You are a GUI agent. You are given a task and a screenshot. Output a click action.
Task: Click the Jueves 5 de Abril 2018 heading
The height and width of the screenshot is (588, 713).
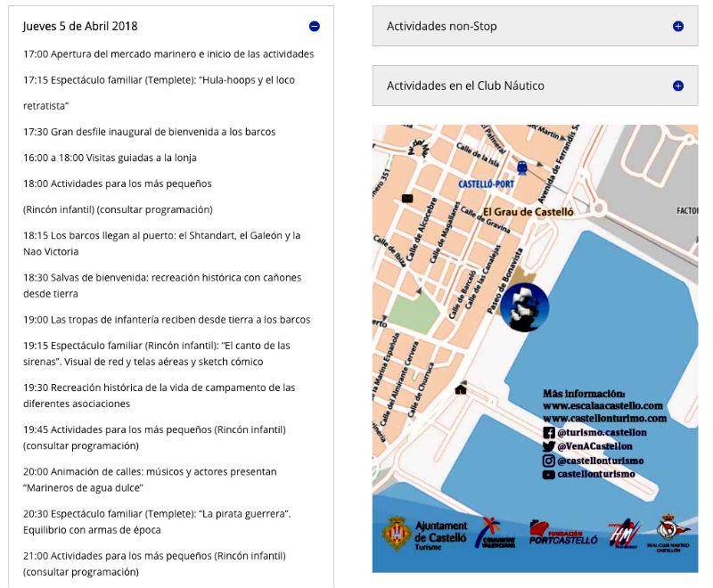[x=80, y=27]
